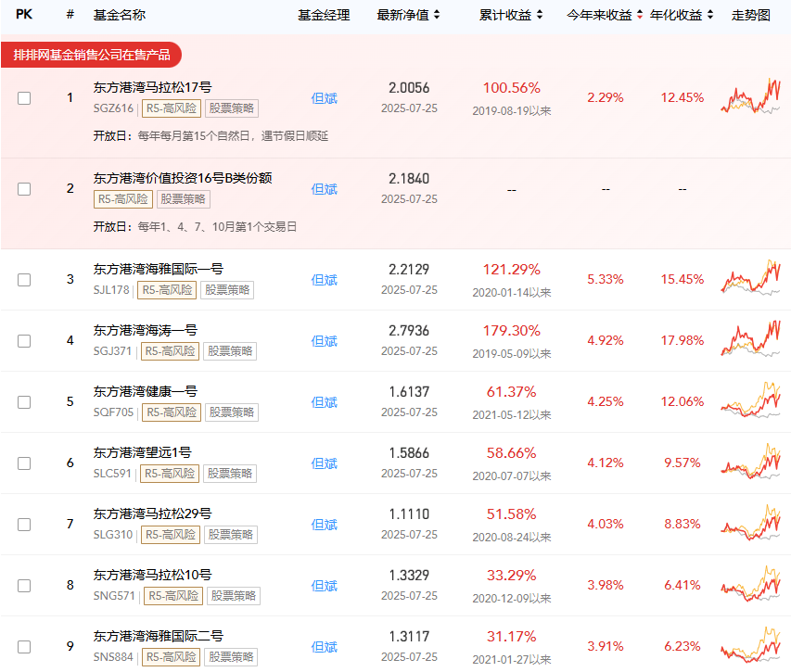Check the 东方港湾望远1号 row checkbox
The width and height of the screenshot is (791, 672).
coord(24,463)
